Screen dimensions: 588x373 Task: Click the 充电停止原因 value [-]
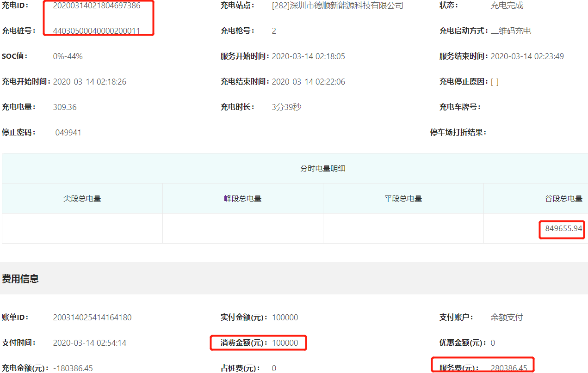(x=495, y=82)
